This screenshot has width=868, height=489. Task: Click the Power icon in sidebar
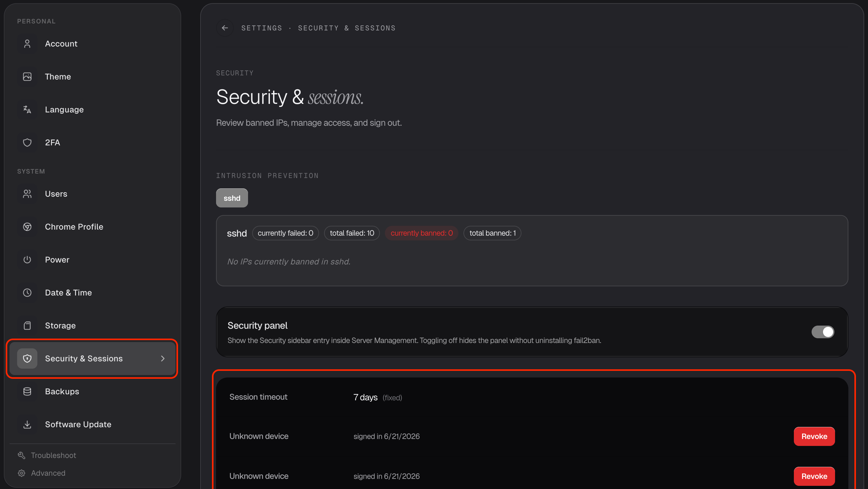pyautogui.click(x=27, y=260)
